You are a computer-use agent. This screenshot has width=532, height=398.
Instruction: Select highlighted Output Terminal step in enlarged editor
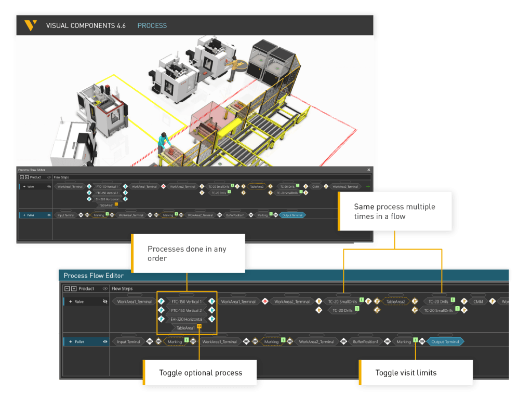[445, 342]
